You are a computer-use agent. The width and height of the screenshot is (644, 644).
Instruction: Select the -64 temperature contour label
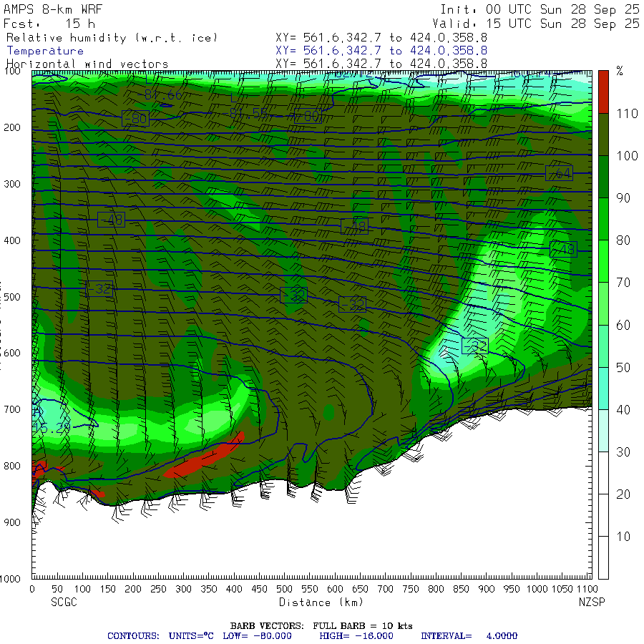tap(559, 173)
